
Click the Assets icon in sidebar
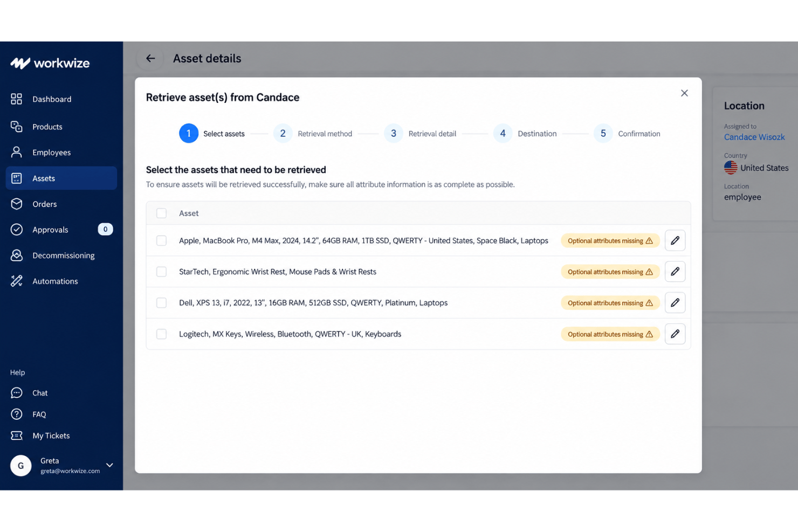pos(17,178)
